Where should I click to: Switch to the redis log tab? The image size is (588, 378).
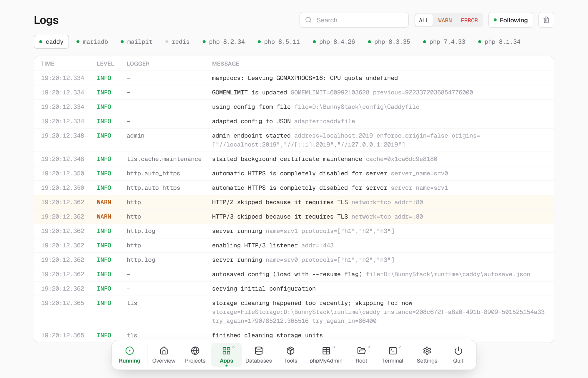click(x=177, y=42)
